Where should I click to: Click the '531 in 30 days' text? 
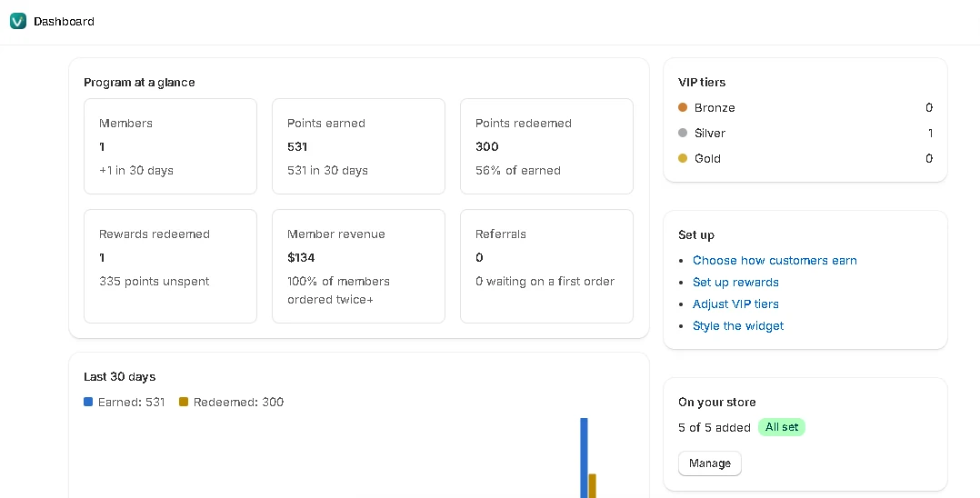coord(327,171)
